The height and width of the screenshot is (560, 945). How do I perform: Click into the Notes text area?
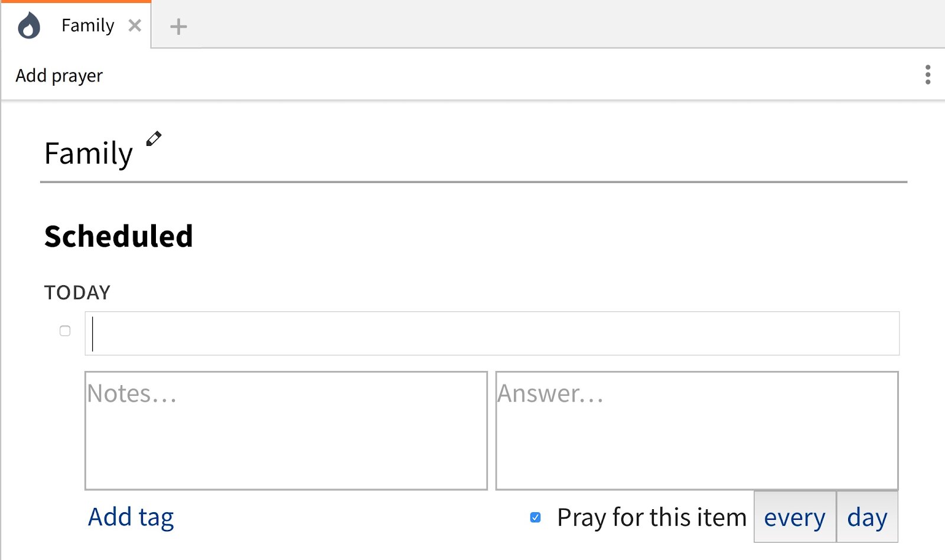pos(286,431)
